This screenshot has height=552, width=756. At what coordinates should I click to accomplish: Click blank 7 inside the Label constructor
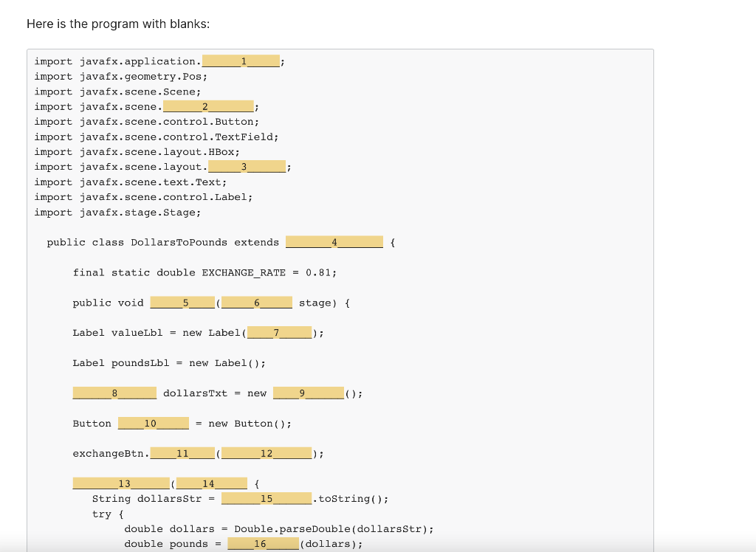(280, 333)
